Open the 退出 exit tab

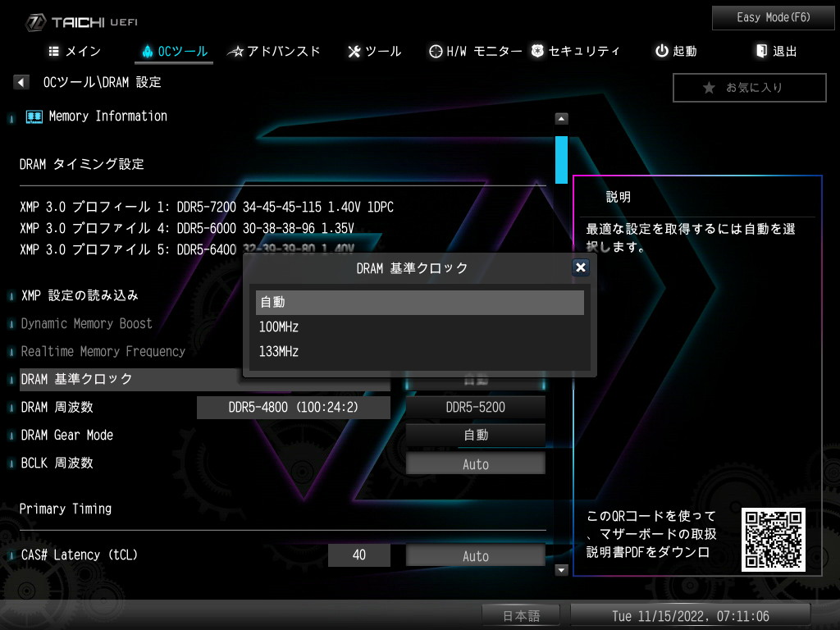[x=776, y=52]
